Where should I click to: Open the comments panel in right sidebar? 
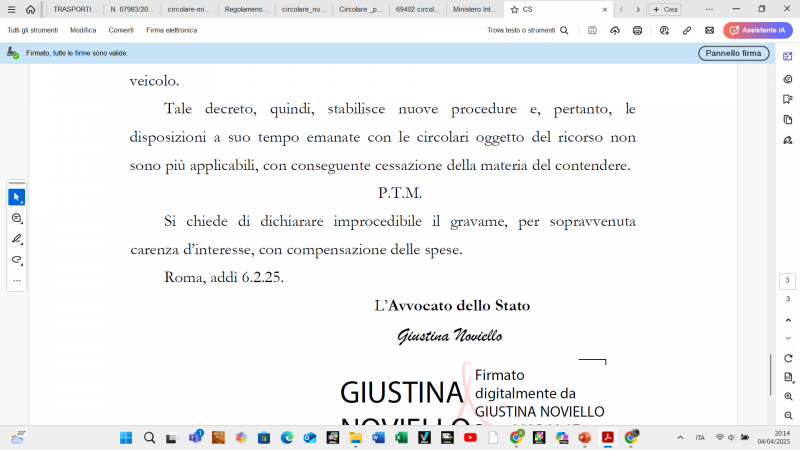pos(788,79)
